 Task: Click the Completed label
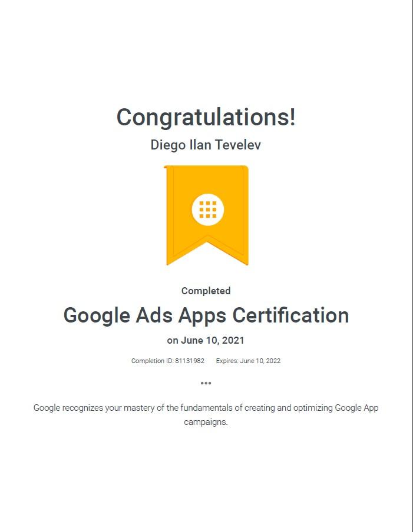206,291
